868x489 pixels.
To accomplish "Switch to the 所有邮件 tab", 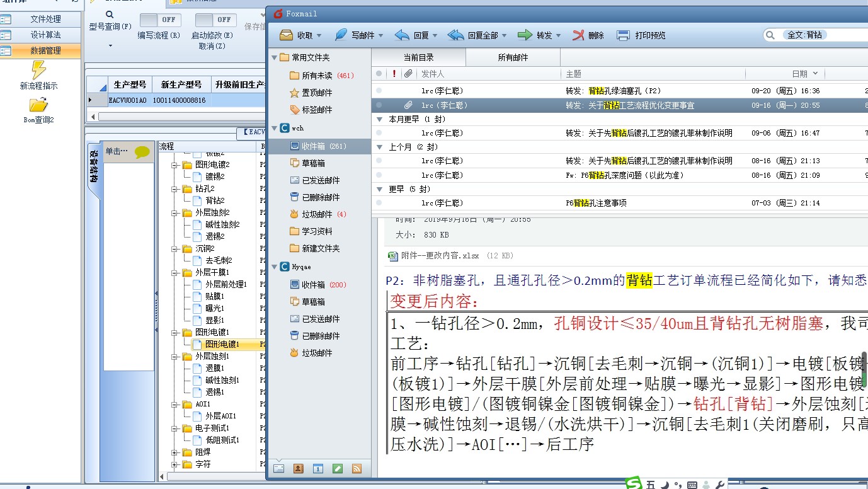I will pyautogui.click(x=513, y=57).
